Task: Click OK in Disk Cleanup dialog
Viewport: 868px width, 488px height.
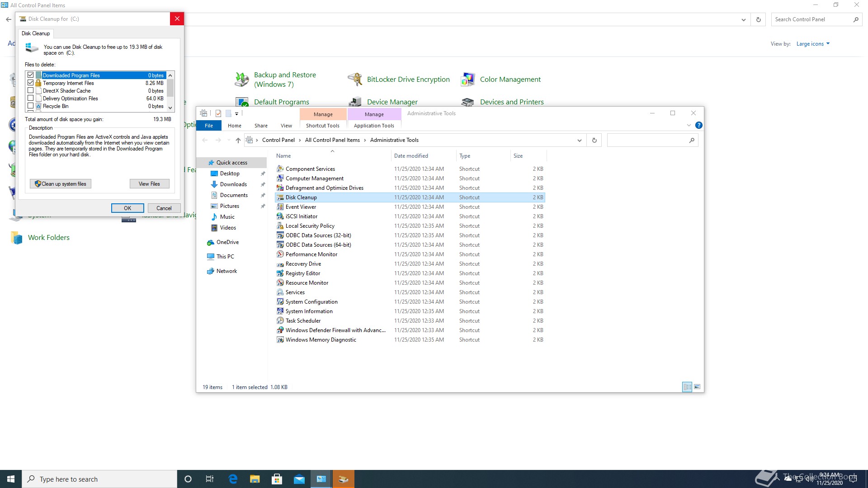Action: coord(127,208)
